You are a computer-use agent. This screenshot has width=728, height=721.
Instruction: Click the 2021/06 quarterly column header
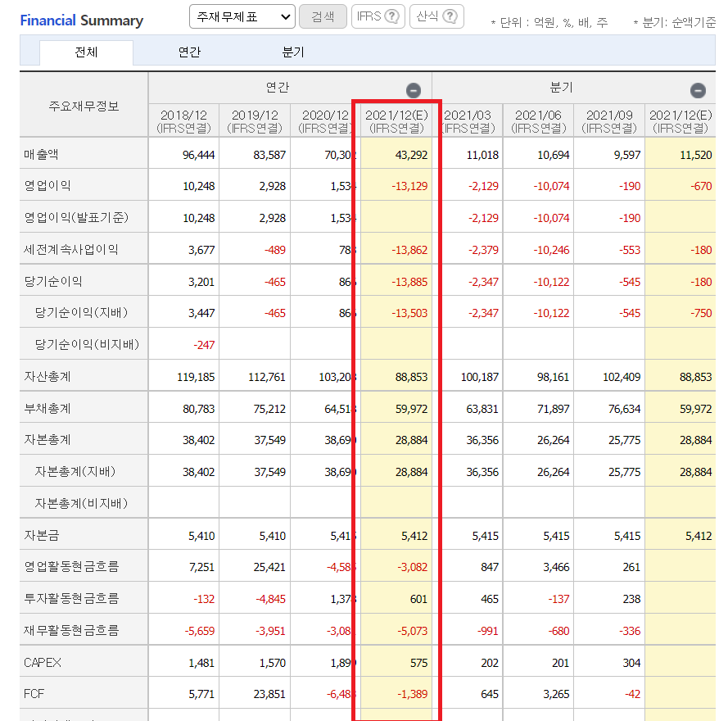(539, 120)
